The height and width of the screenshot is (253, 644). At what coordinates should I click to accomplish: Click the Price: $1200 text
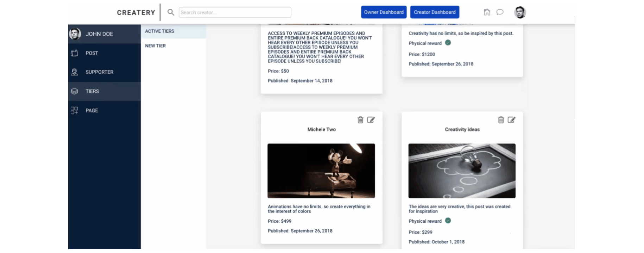[422, 54]
